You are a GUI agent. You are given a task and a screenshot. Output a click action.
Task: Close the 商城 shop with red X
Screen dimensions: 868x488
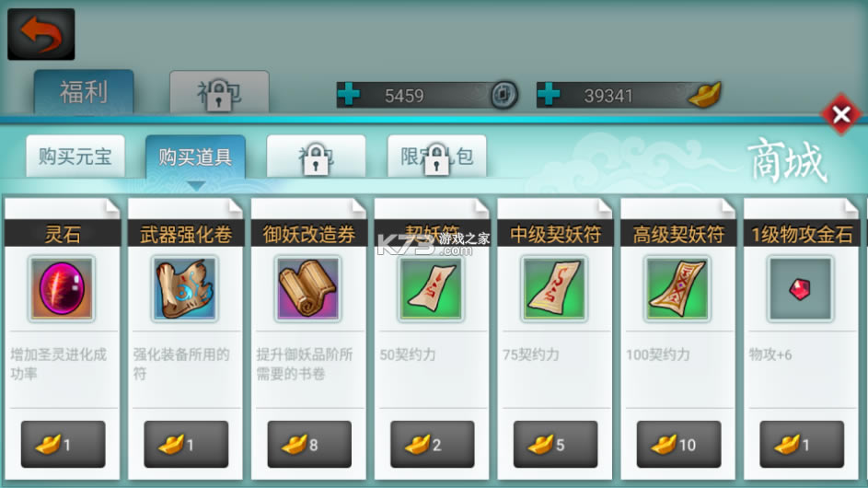pyautogui.click(x=841, y=115)
